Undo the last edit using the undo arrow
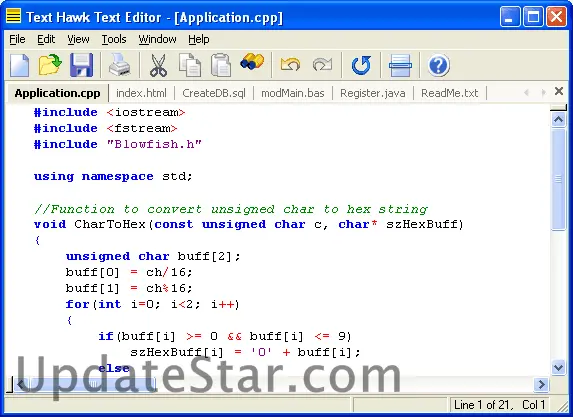The image size is (573, 417). point(290,65)
